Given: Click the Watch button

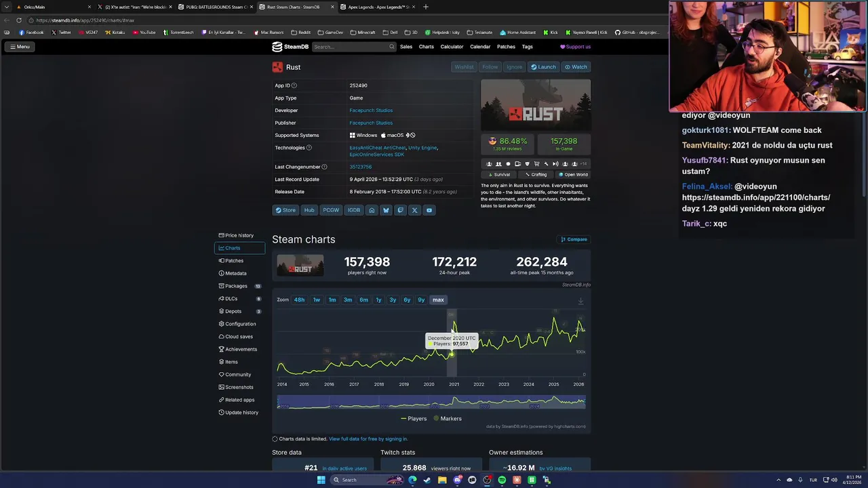Looking at the screenshot, I should point(576,67).
